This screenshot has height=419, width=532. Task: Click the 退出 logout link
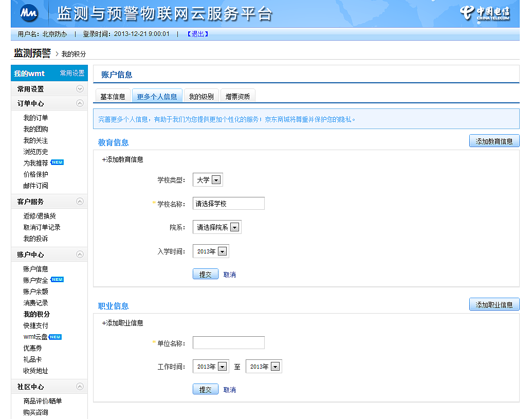tap(198, 34)
